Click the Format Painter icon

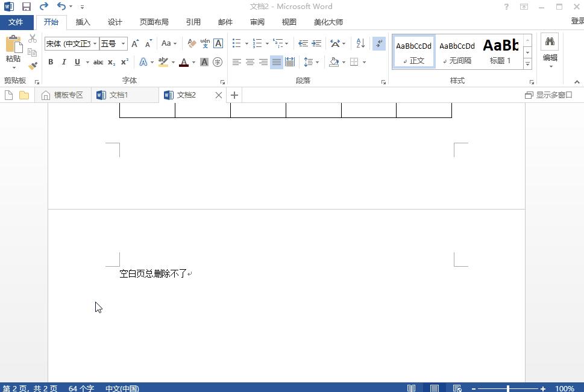(32, 66)
